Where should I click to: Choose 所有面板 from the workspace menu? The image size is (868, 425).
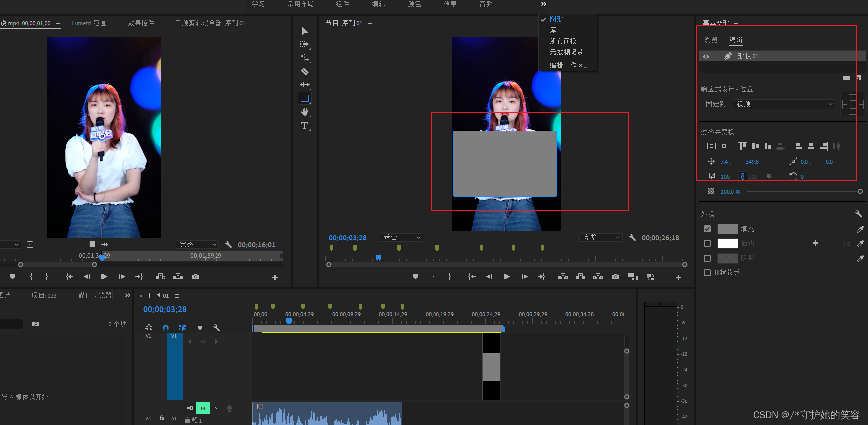563,41
